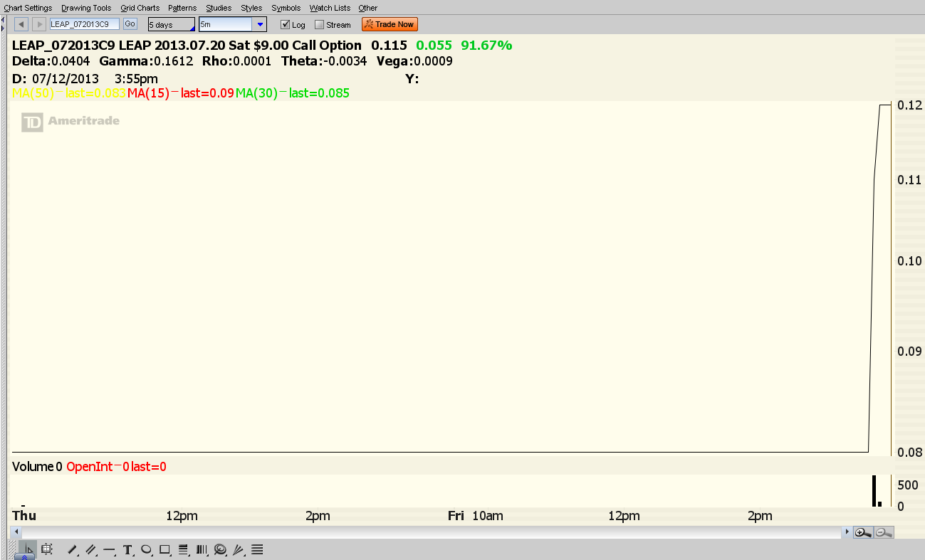This screenshot has height=560, width=925.
Task: Open the 5 days timeframe selector
Action: 171,24
